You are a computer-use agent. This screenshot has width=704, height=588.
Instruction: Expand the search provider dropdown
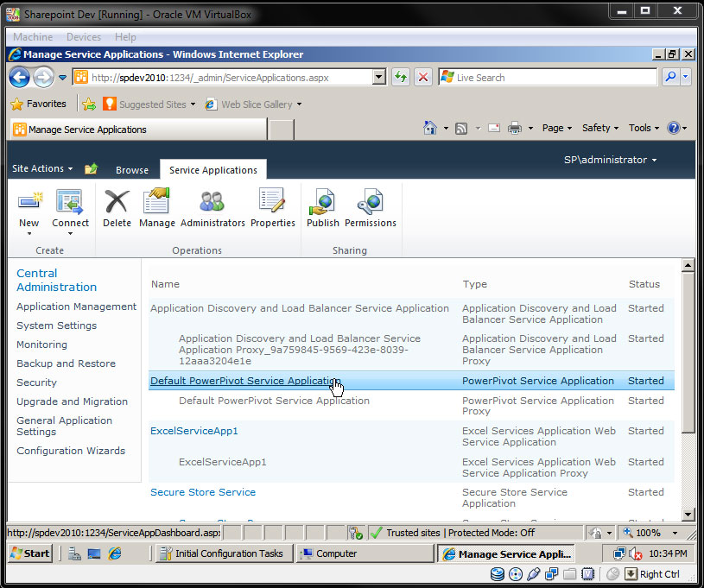[685, 77]
